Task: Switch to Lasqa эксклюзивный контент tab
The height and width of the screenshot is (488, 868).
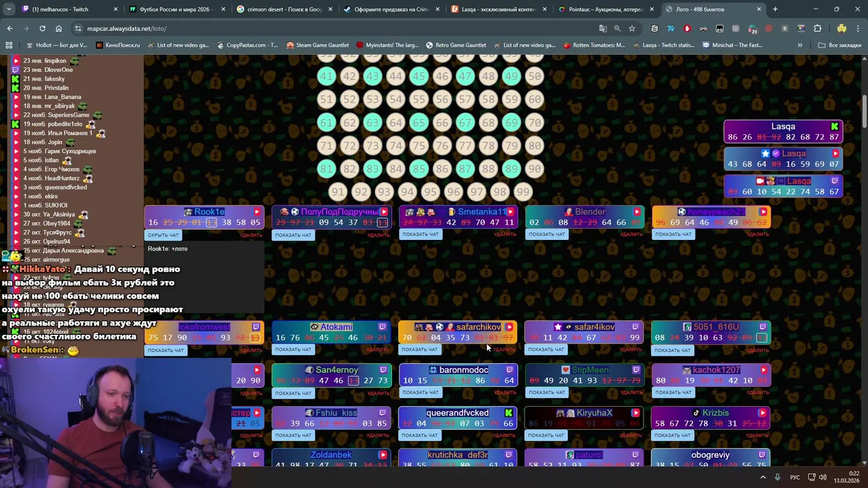Action: [498, 9]
